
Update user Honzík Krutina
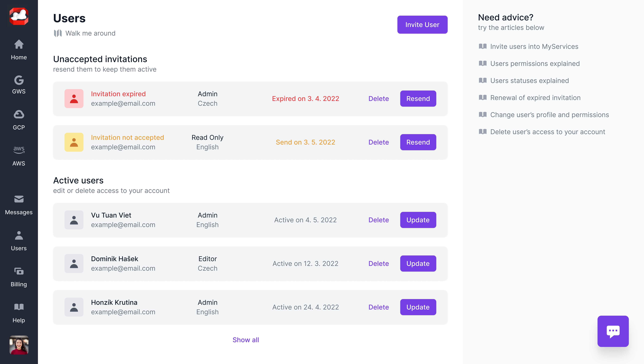(418, 307)
